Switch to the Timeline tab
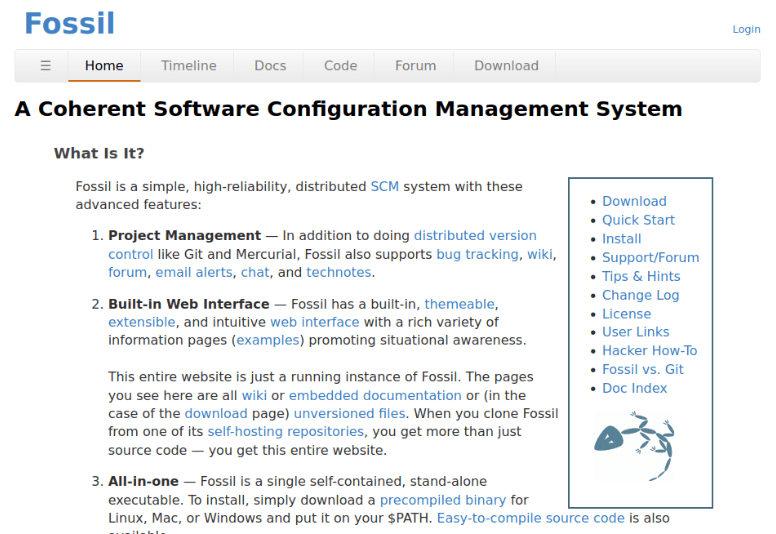This screenshot has height=534, width=776. (189, 66)
